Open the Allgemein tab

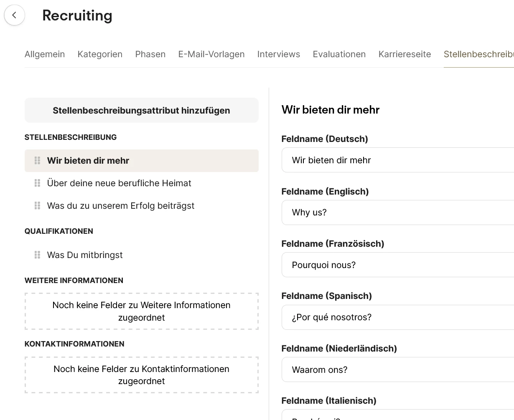45,54
